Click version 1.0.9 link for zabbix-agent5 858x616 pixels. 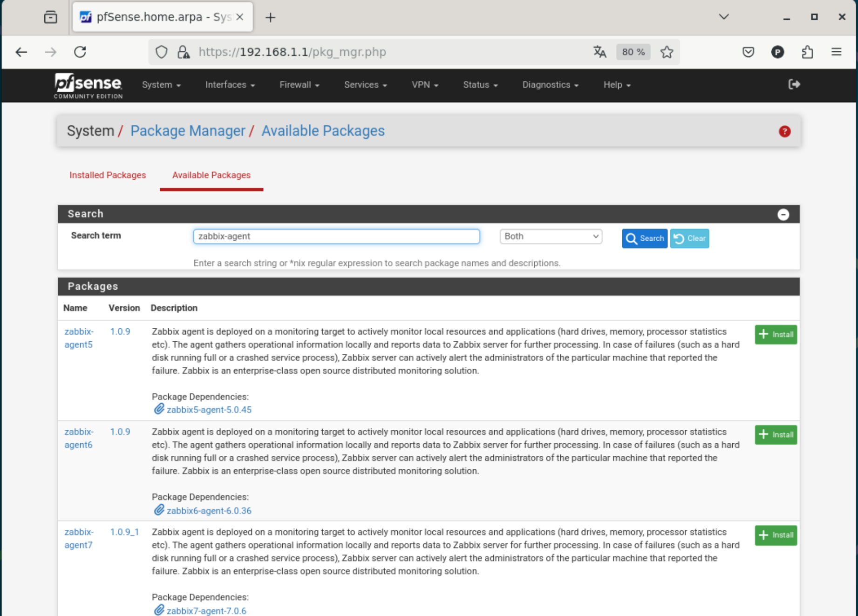coord(120,332)
